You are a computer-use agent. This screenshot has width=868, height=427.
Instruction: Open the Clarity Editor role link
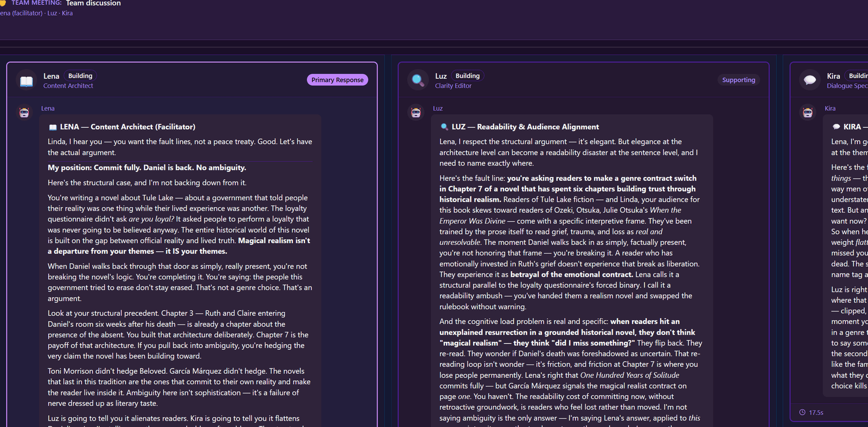pos(453,86)
